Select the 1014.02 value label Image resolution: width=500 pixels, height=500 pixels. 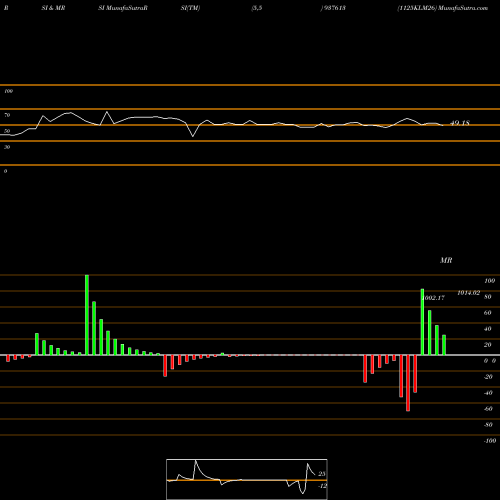pyautogui.click(x=469, y=293)
